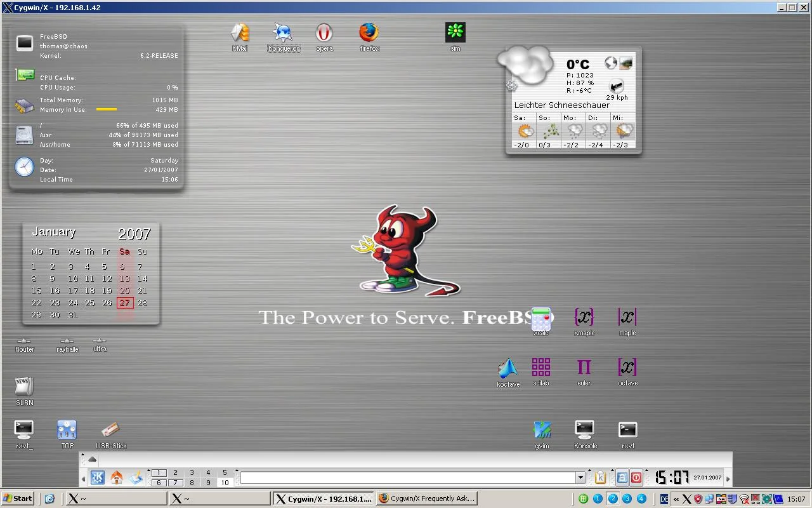Expand hidden Windows system tray icons
The height and width of the screenshot is (508, 812).
pyautogui.click(x=676, y=499)
